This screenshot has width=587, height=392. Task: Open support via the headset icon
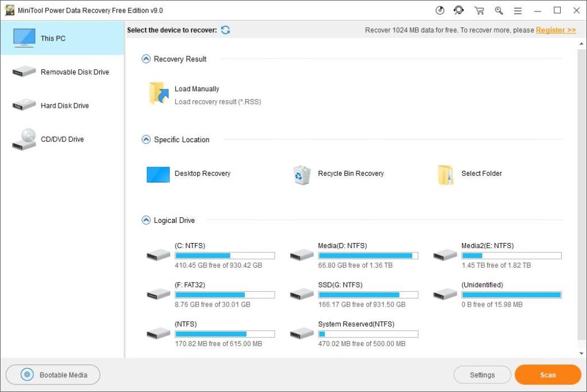tap(459, 10)
